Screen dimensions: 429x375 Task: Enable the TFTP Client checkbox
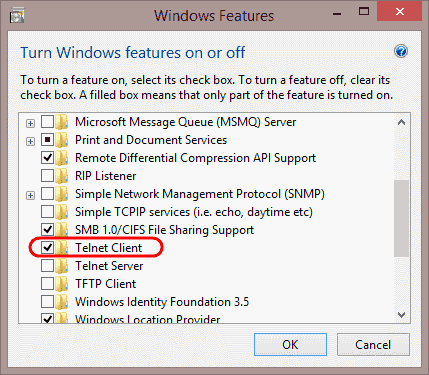click(x=47, y=283)
